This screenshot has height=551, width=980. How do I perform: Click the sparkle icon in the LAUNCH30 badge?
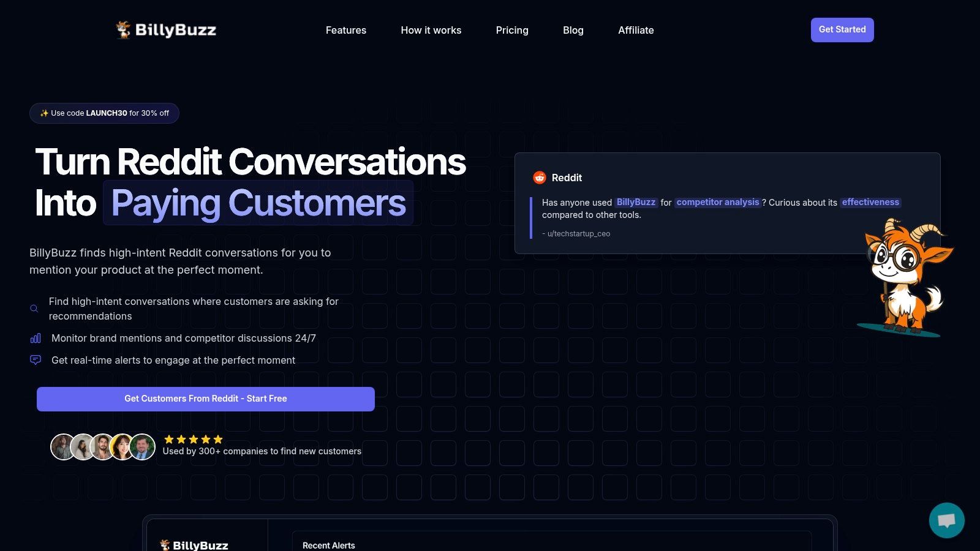[44, 113]
